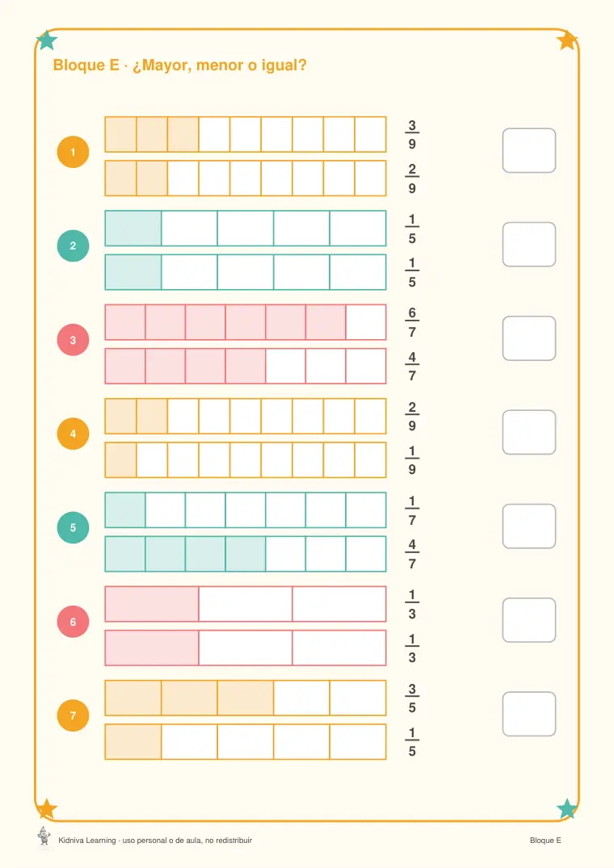Click the orange number 7 circle badge

[73, 715]
